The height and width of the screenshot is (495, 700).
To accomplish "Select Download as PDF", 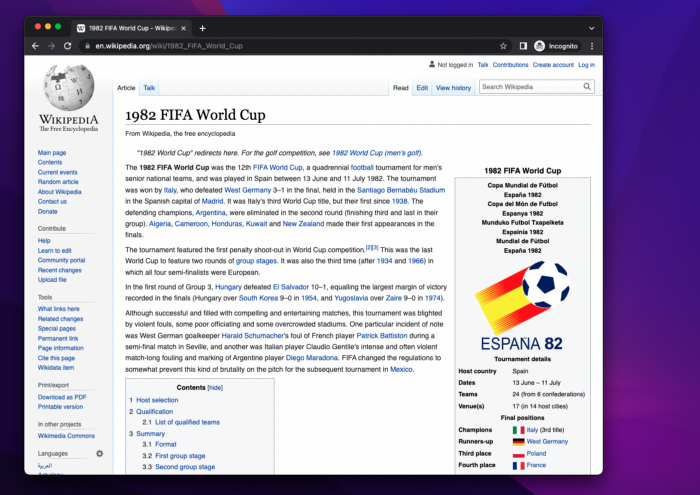I will coord(62,397).
